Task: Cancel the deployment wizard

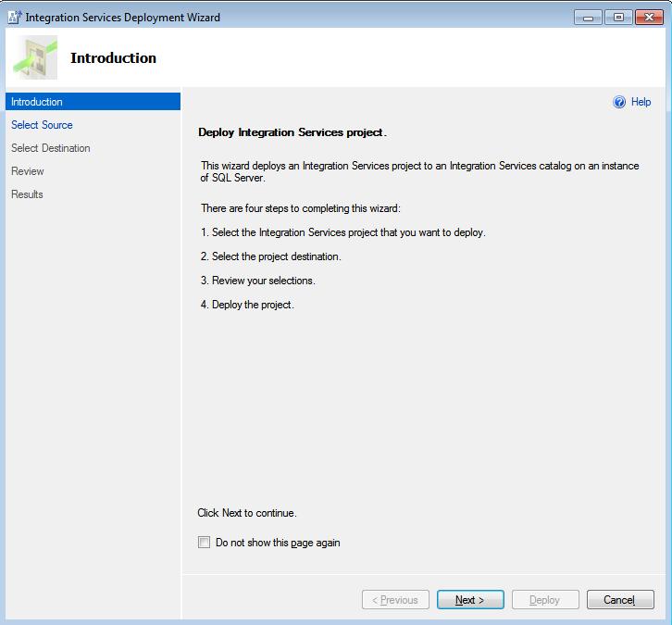Action: pos(620,600)
